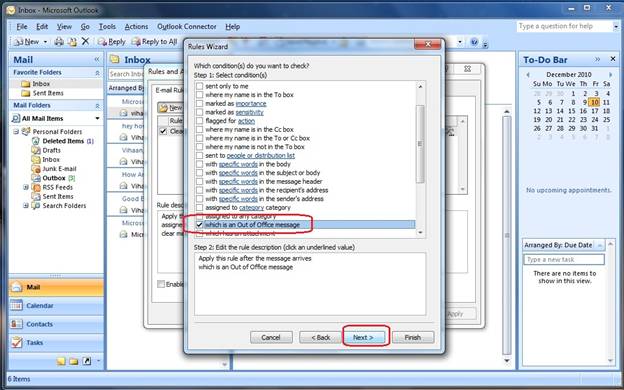Open the View menu
Image resolution: width=624 pixels, height=390 pixels.
[x=64, y=27]
